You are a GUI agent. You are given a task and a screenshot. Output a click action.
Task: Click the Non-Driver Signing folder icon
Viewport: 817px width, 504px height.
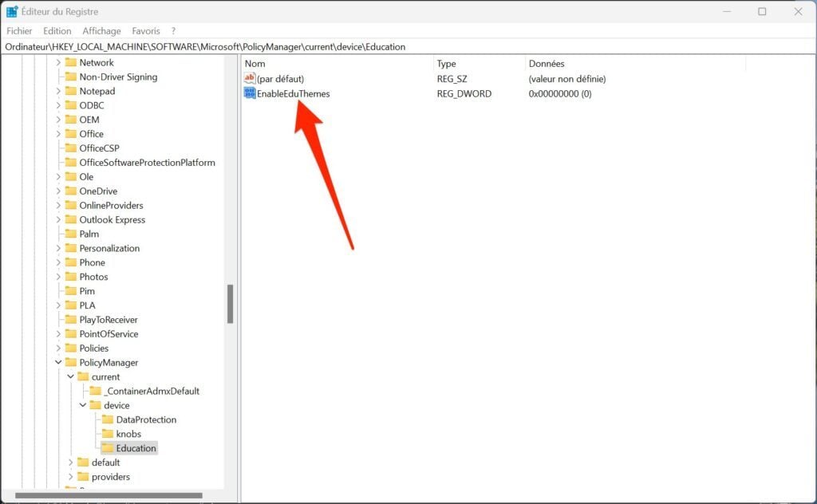tap(71, 77)
